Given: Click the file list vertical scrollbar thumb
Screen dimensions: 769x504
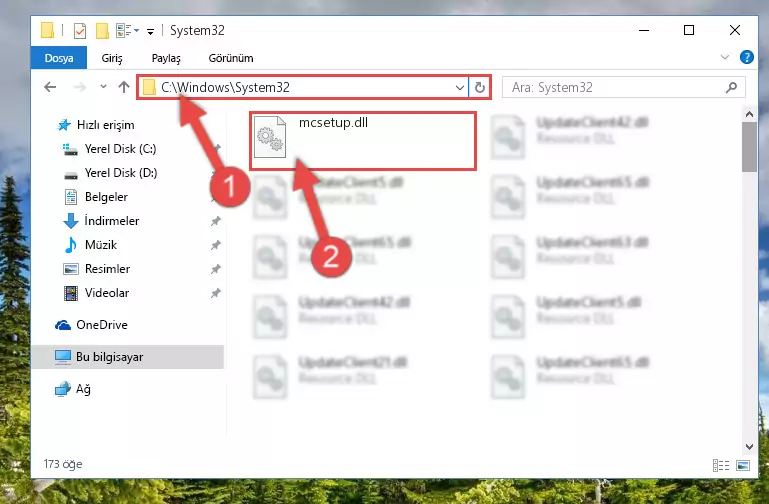Looking at the screenshot, I should 749,147.
